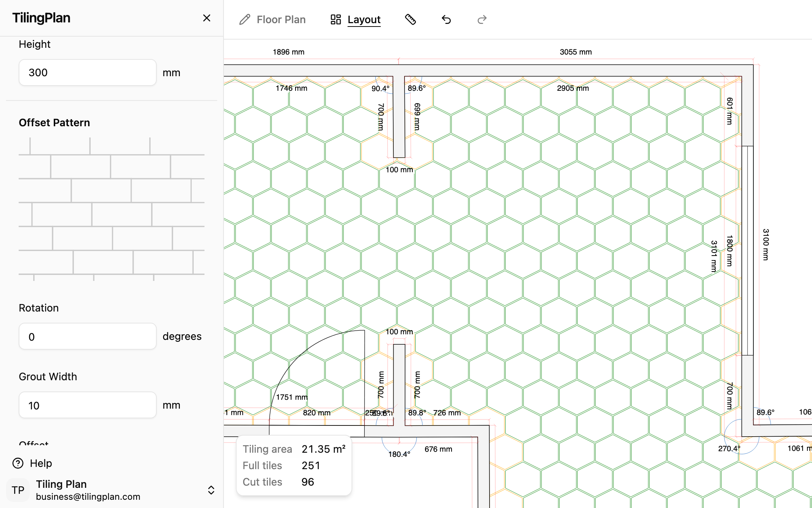812x508 pixels.
Task: Click the 820 mm dimension label
Action: tap(317, 413)
